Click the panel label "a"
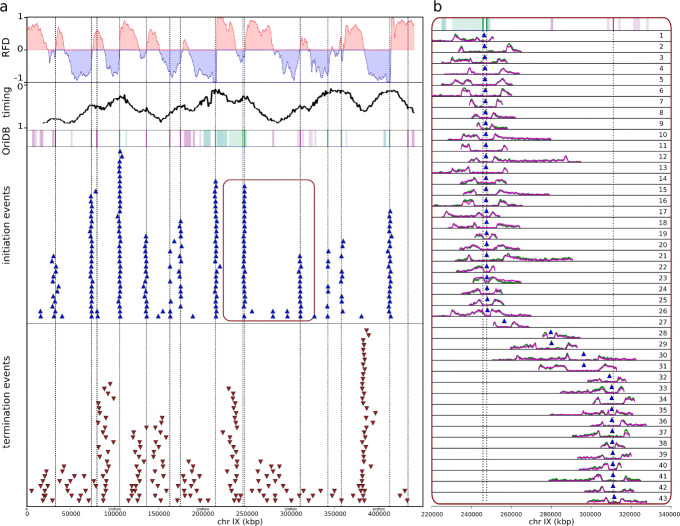The image size is (680, 526). coord(3,6)
